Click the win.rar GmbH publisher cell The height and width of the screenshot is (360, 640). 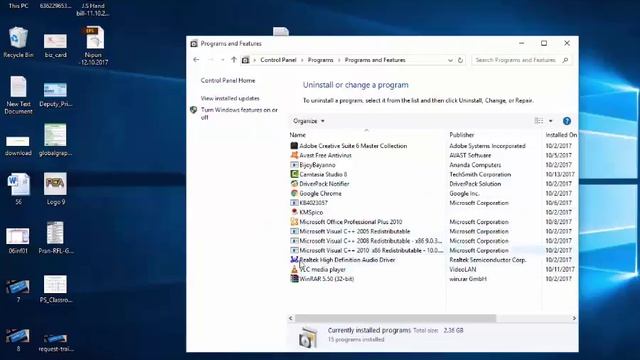[468, 279]
